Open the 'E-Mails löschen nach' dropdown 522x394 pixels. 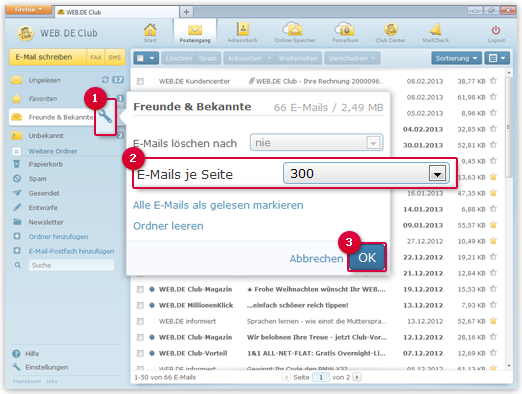tap(316, 143)
